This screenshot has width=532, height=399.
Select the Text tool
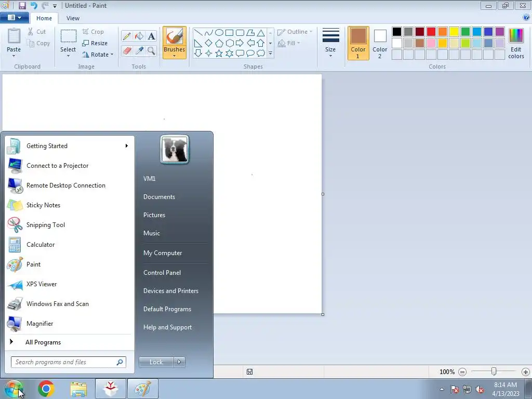(x=151, y=36)
